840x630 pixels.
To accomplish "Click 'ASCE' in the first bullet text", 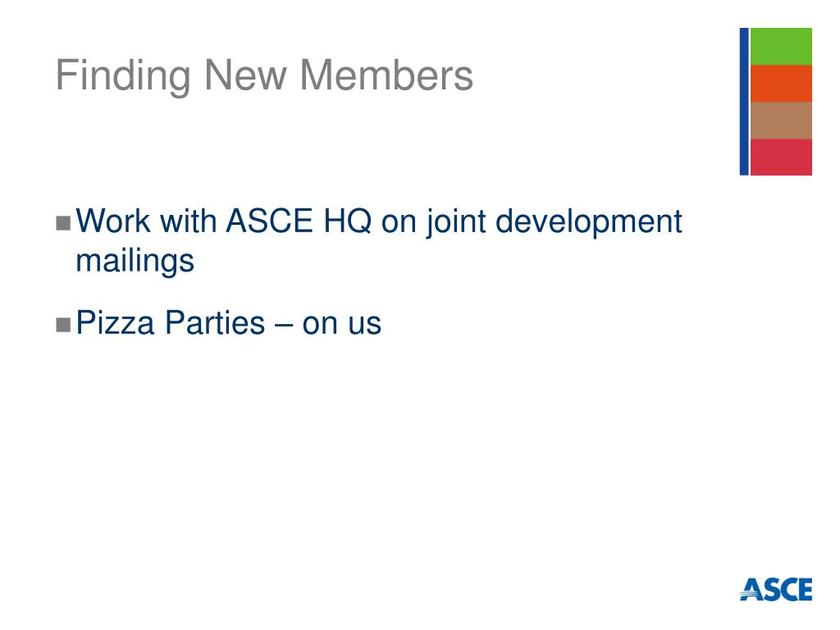I will click(x=269, y=220).
